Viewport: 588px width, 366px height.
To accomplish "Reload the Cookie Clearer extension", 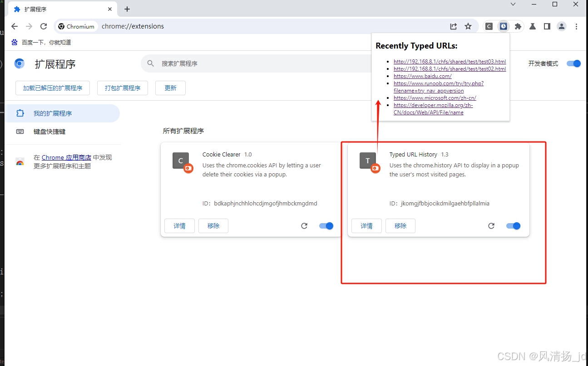I will point(304,226).
